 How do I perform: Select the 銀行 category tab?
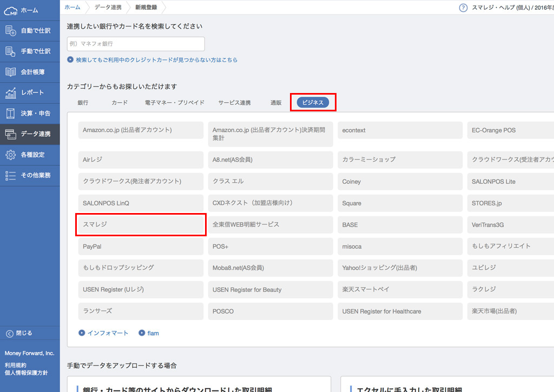(83, 103)
